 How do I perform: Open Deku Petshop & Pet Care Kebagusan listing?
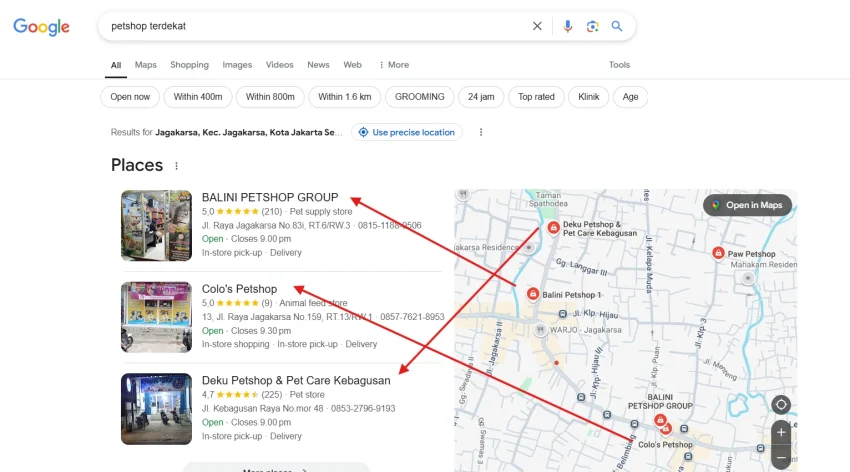point(296,380)
